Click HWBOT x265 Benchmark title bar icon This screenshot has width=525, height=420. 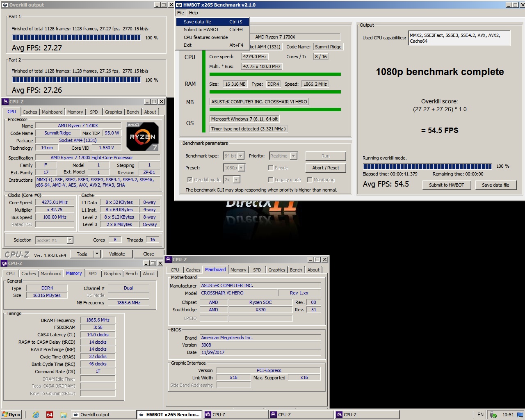click(x=178, y=5)
